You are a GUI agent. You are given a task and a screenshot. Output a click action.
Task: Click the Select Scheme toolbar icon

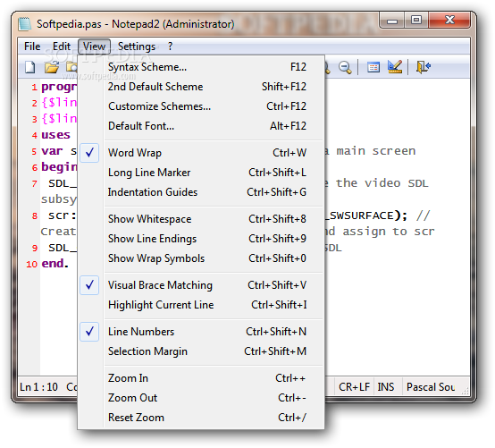(373, 67)
